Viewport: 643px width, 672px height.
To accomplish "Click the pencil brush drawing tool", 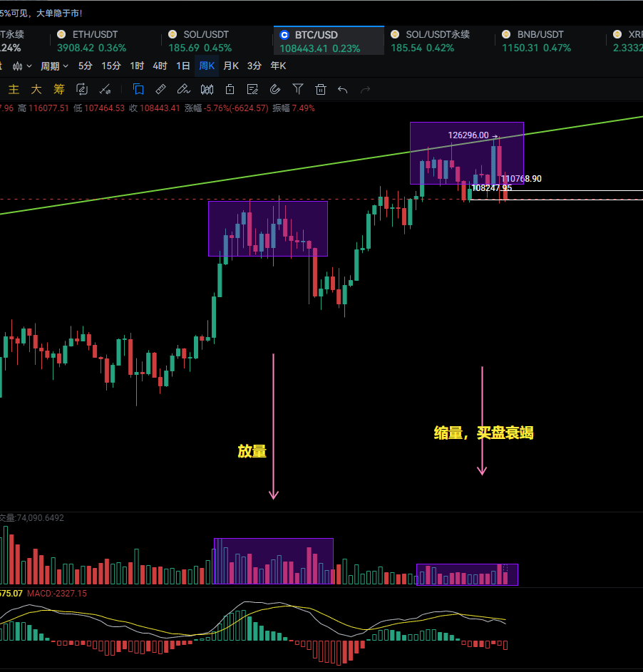I will tap(183, 89).
